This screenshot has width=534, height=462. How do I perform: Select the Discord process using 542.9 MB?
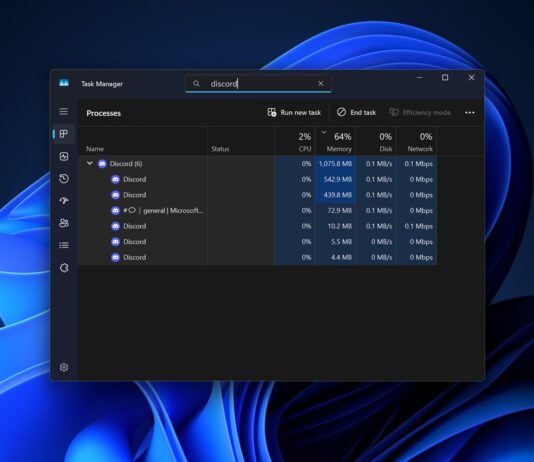(257, 179)
